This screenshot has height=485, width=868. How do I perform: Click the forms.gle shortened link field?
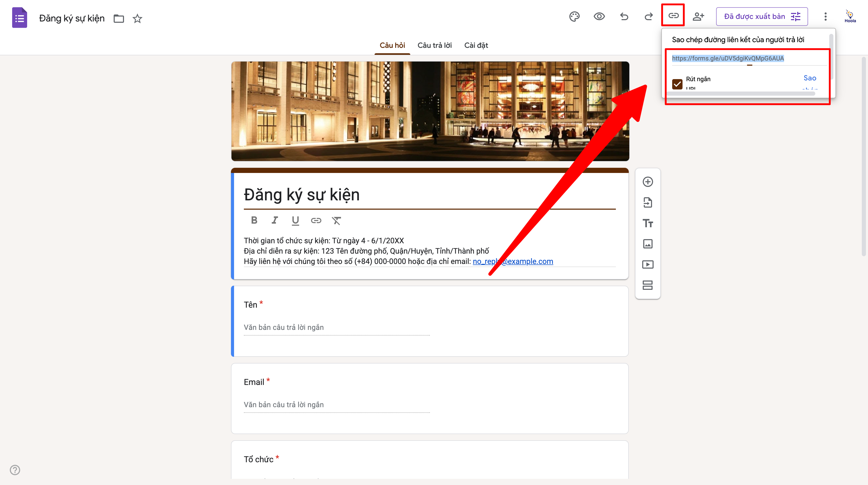point(728,58)
